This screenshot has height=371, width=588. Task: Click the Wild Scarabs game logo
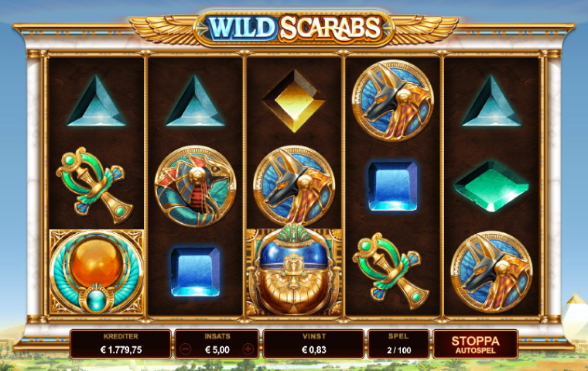click(294, 28)
